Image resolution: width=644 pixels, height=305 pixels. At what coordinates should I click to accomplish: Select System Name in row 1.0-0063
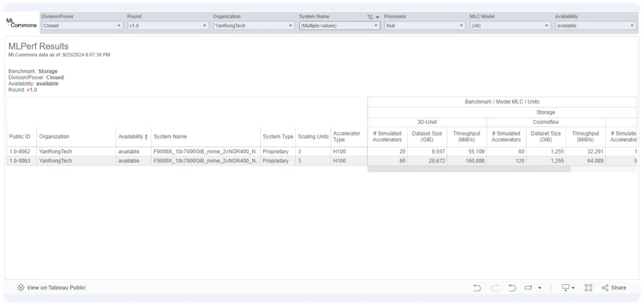206,161
